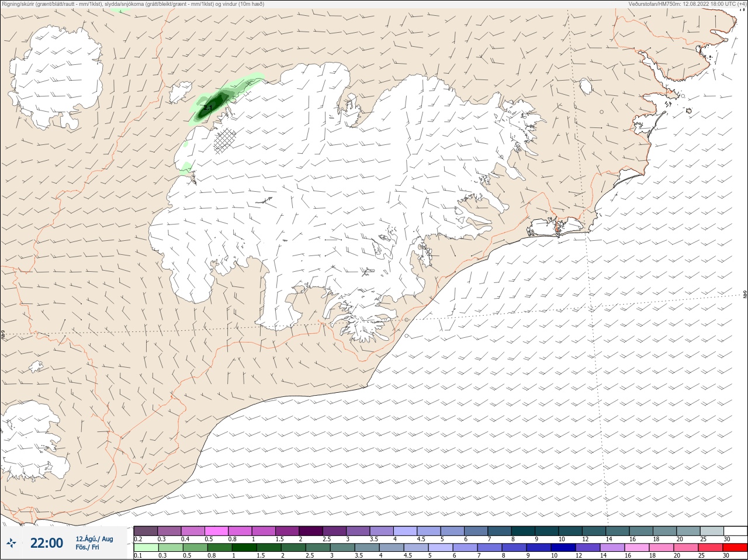Click the cross-hatched patch on the white area
748x560 pixels.
[225, 141]
